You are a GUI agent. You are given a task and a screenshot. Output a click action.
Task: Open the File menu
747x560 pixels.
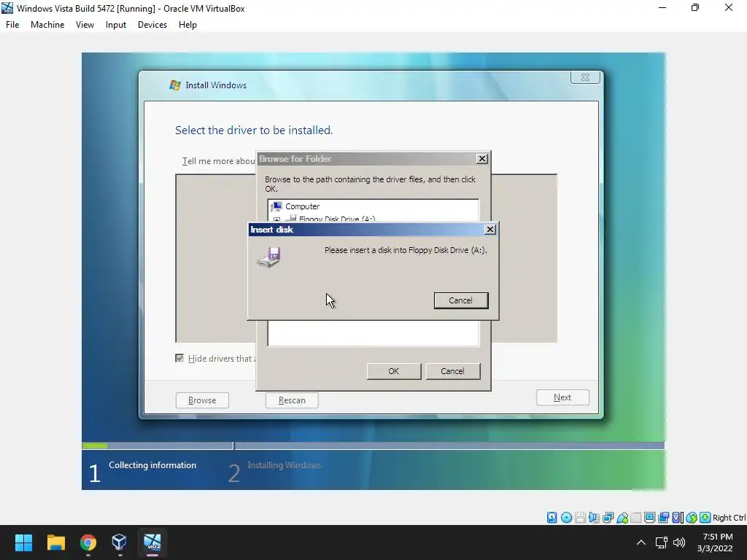(x=12, y=25)
